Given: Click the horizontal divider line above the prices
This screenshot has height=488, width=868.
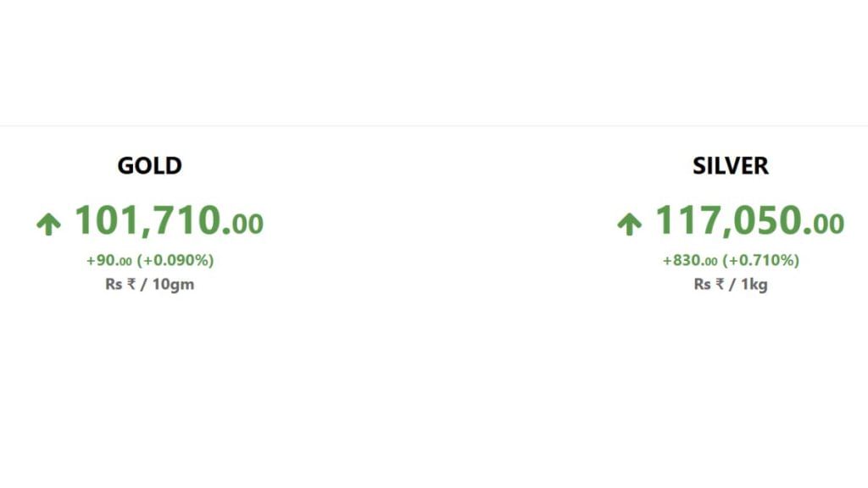Looking at the screenshot, I should pyautogui.click(x=434, y=125).
